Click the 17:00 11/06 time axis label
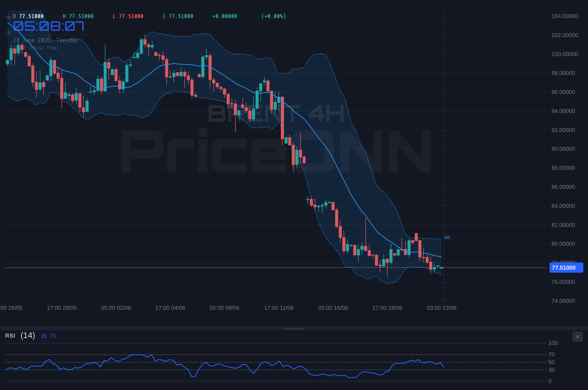 coord(279,308)
